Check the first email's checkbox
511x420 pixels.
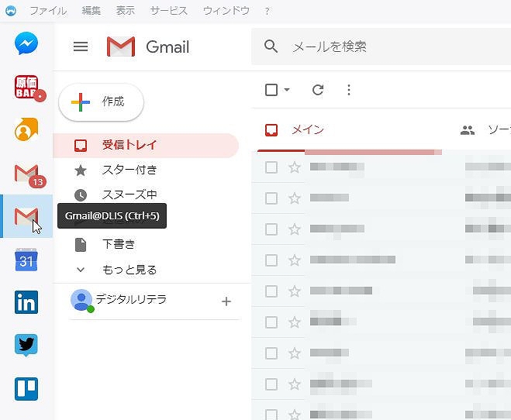pyautogui.click(x=271, y=167)
